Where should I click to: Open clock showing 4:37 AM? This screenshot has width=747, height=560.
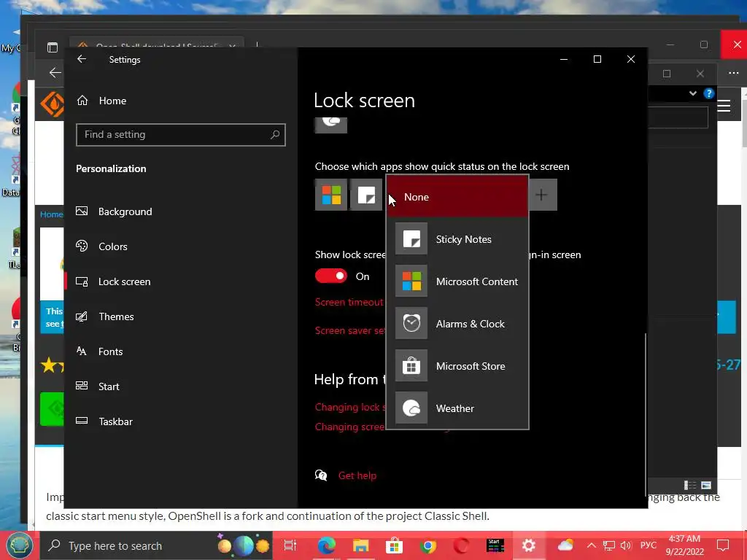pos(684,545)
